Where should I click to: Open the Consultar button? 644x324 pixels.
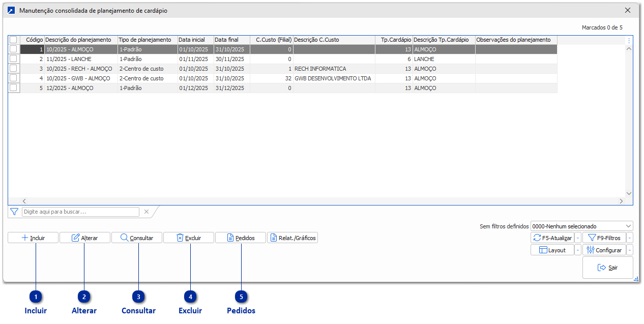(137, 238)
